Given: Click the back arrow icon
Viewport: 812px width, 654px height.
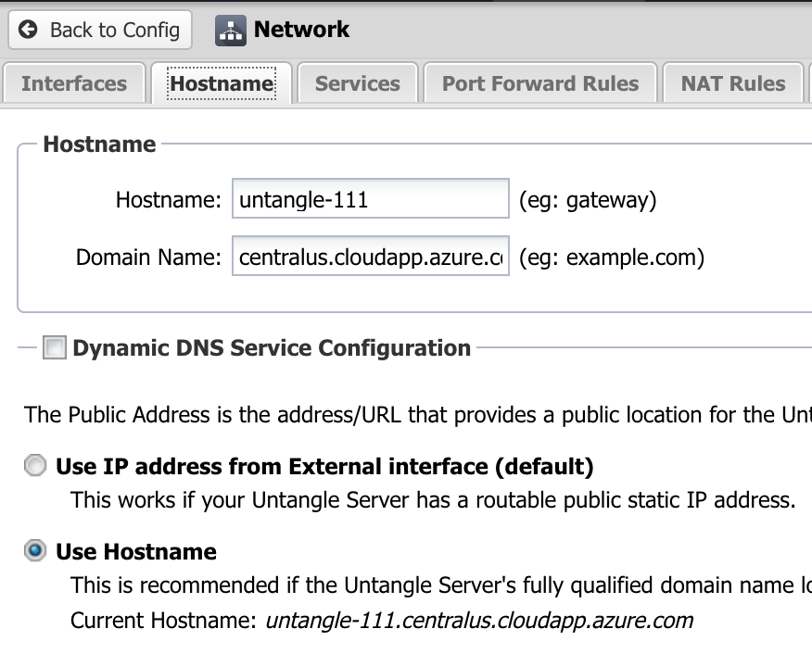Looking at the screenshot, I should 28,30.
